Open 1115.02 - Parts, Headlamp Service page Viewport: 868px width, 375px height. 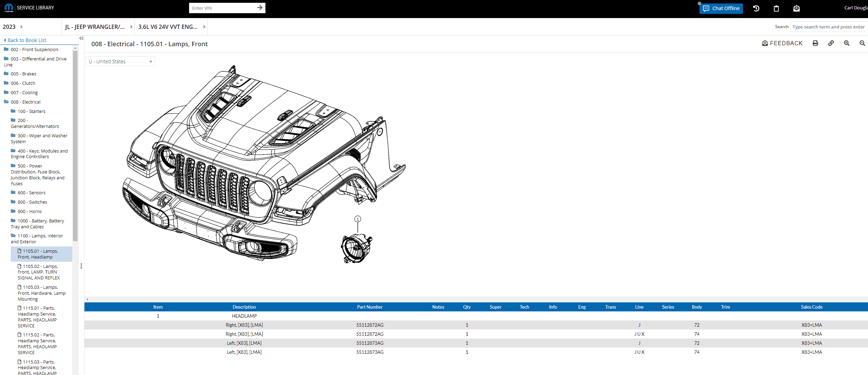[x=37, y=343]
